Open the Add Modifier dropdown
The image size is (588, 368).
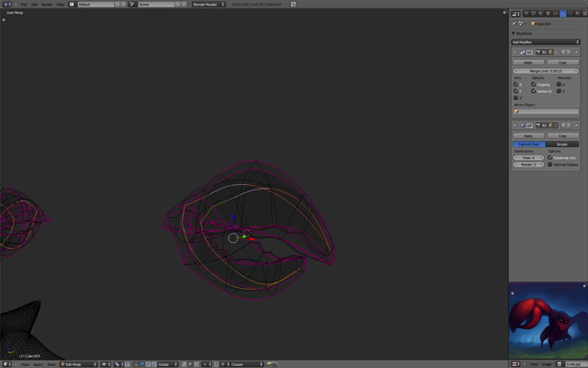coord(547,41)
